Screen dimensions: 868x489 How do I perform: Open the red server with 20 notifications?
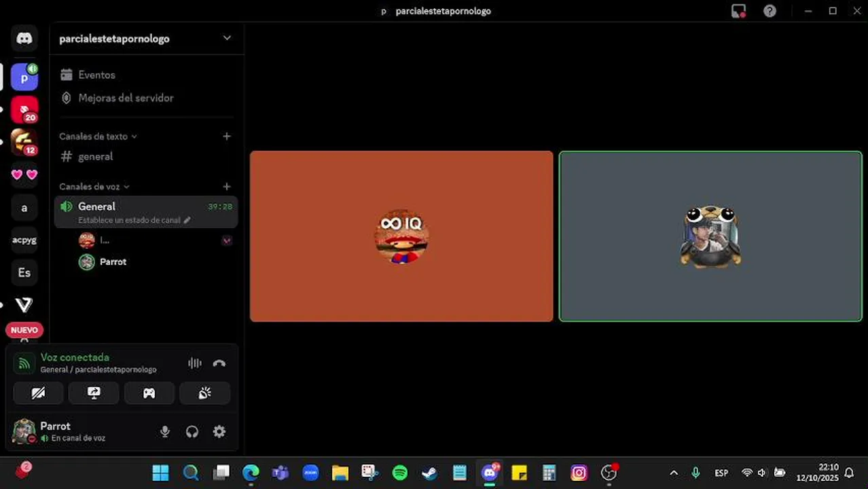(24, 110)
